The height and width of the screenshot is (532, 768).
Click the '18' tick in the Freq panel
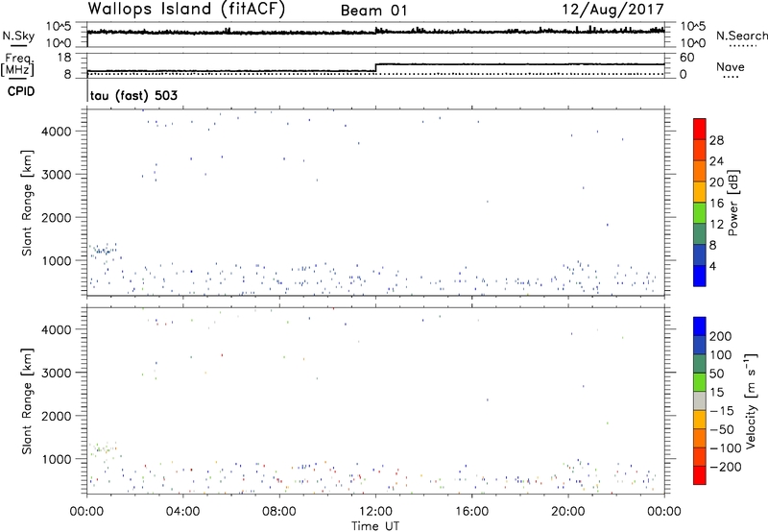(64, 58)
